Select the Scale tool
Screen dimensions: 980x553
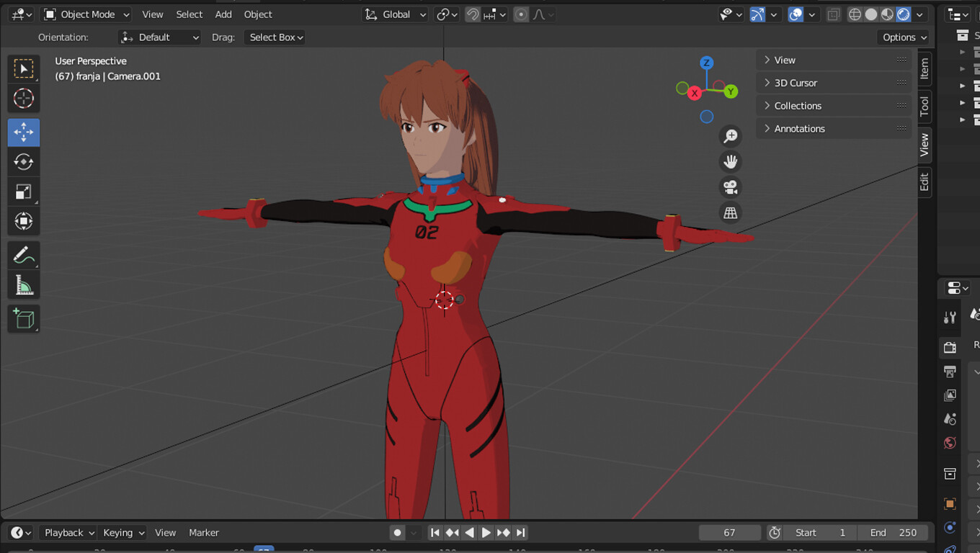pos(24,192)
